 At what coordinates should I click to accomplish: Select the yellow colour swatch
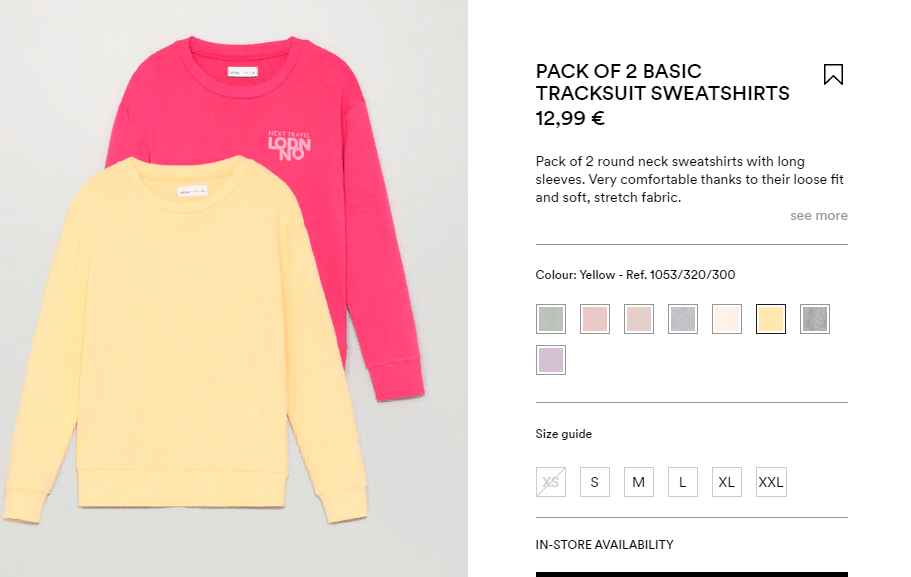[771, 319]
